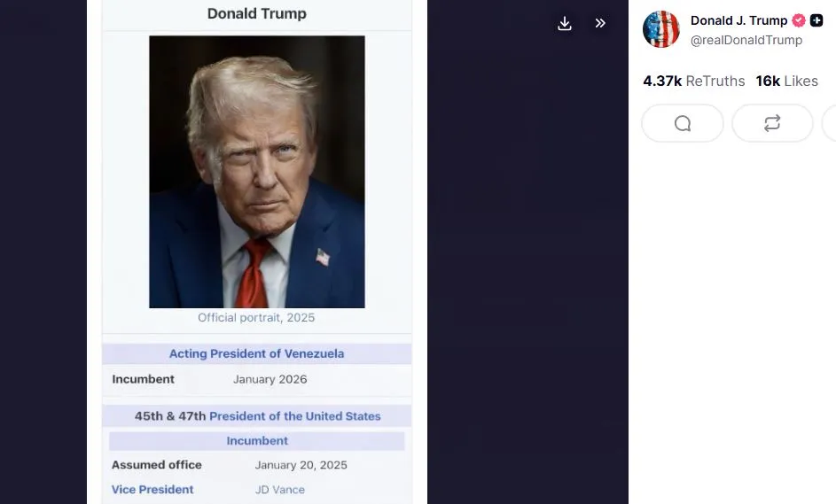Open Donald J. Trump profile avatar
This screenshot has height=504, width=836.
(x=661, y=29)
